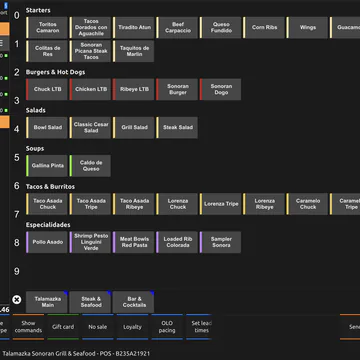360x360 pixels.
Task: Select Chicken LTB burger
Action: (90, 89)
